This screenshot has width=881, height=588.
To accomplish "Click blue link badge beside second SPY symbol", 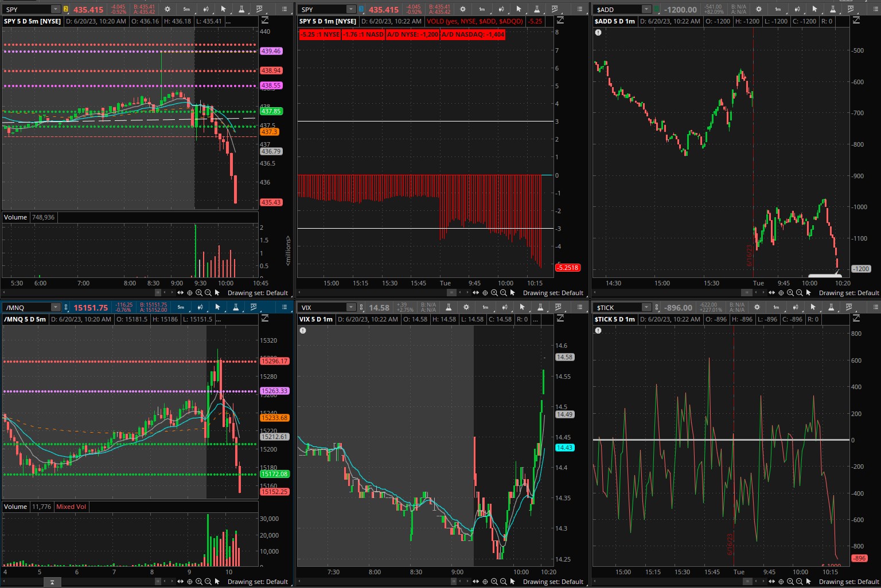I will tap(361, 9).
